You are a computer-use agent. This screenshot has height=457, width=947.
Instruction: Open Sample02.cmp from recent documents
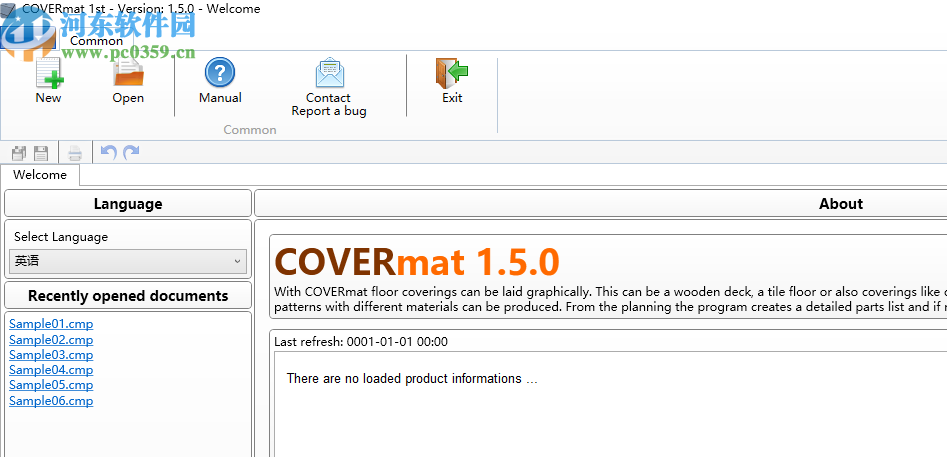tap(51, 340)
